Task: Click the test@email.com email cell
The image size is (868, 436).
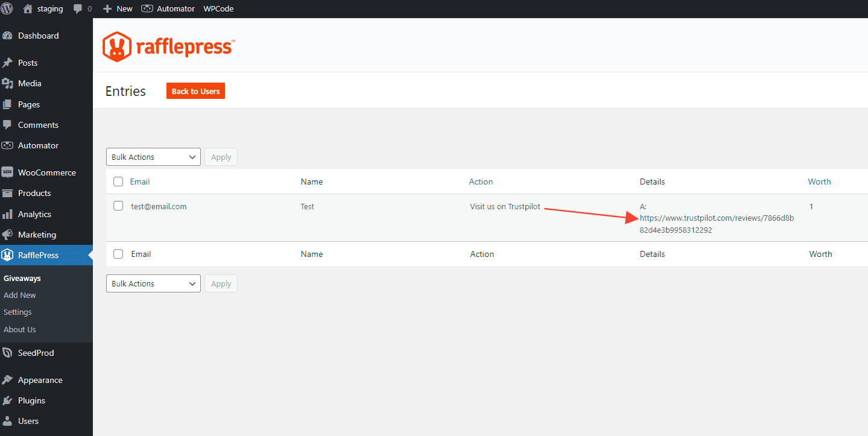Action: [159, 206]
